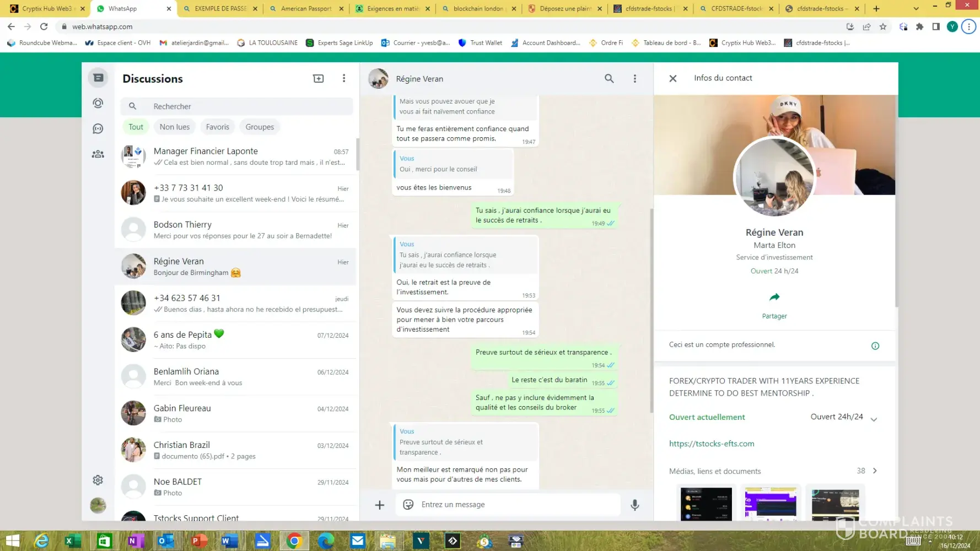980x551 pixels.
Task: Click the Partager share arrow icon
Action: click(774, 297)
